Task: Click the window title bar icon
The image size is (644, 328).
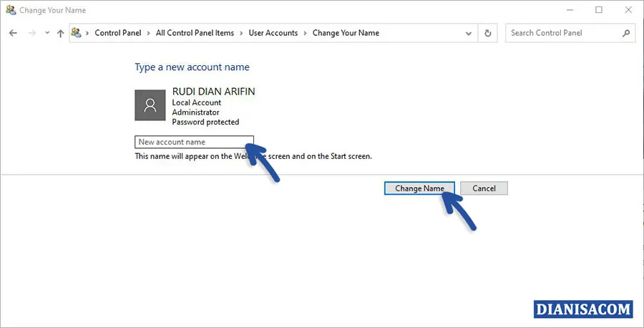Action: (11, 10)
